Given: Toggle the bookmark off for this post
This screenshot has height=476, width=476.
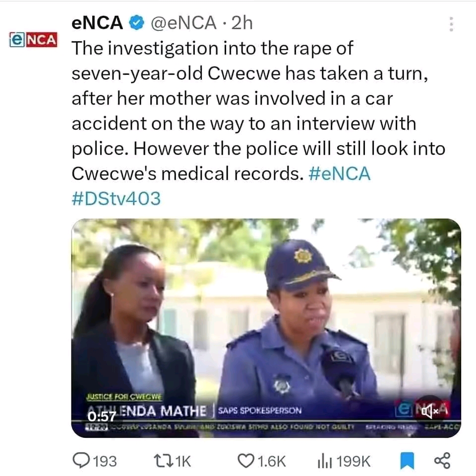Looking at the screenshot, I should tap(407, 461).
